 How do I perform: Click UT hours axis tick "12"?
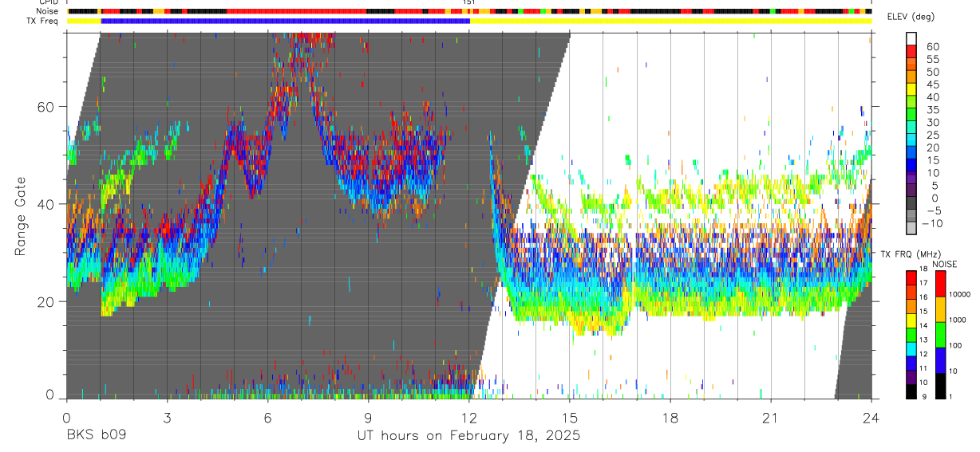[x=468, y=417]
